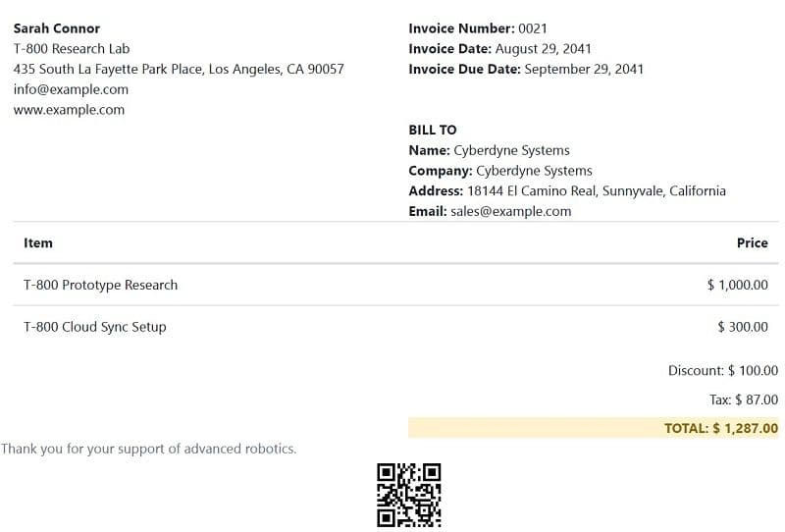Click the QR code at the bottom
This screenshot has width=785, height=532.
point(409,495)
